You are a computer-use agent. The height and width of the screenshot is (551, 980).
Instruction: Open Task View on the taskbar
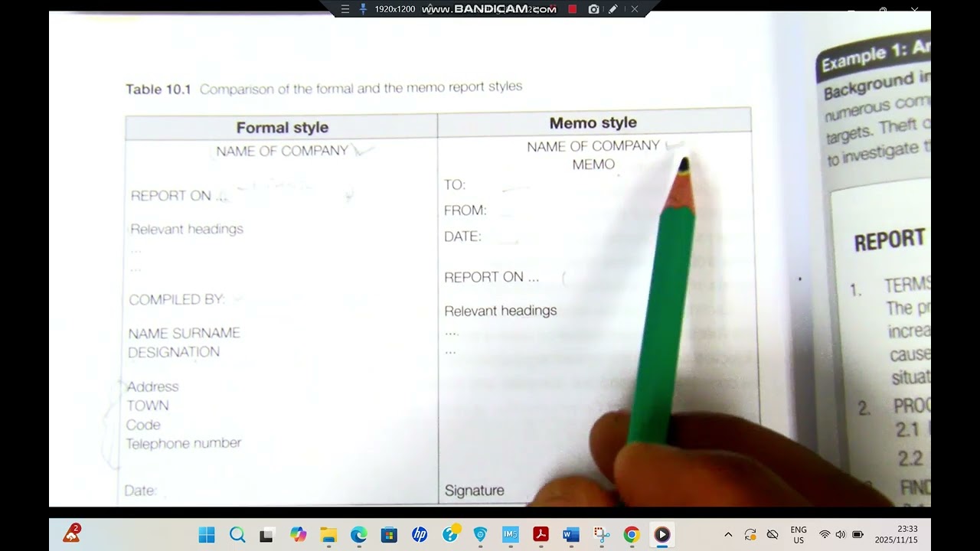(266, 534)
